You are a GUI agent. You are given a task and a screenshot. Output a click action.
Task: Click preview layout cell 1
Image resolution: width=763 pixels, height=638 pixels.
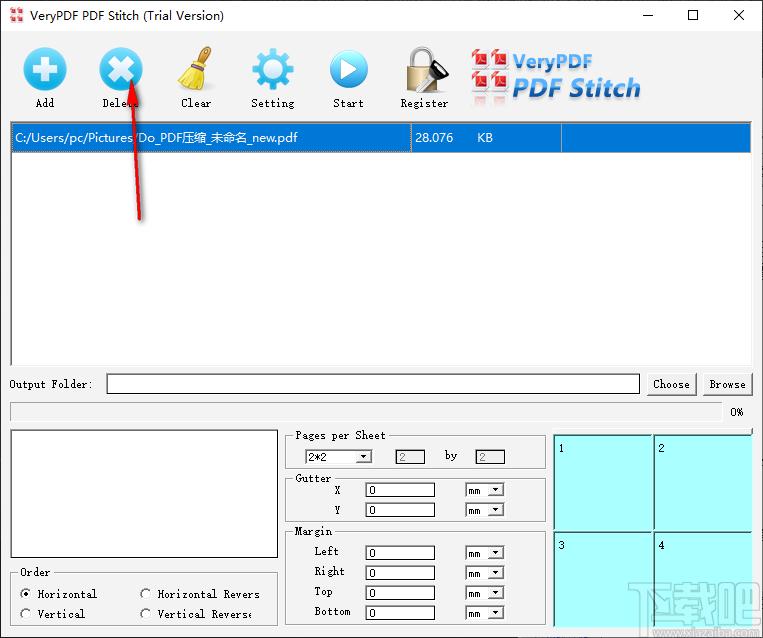click(x=602, y=483)
